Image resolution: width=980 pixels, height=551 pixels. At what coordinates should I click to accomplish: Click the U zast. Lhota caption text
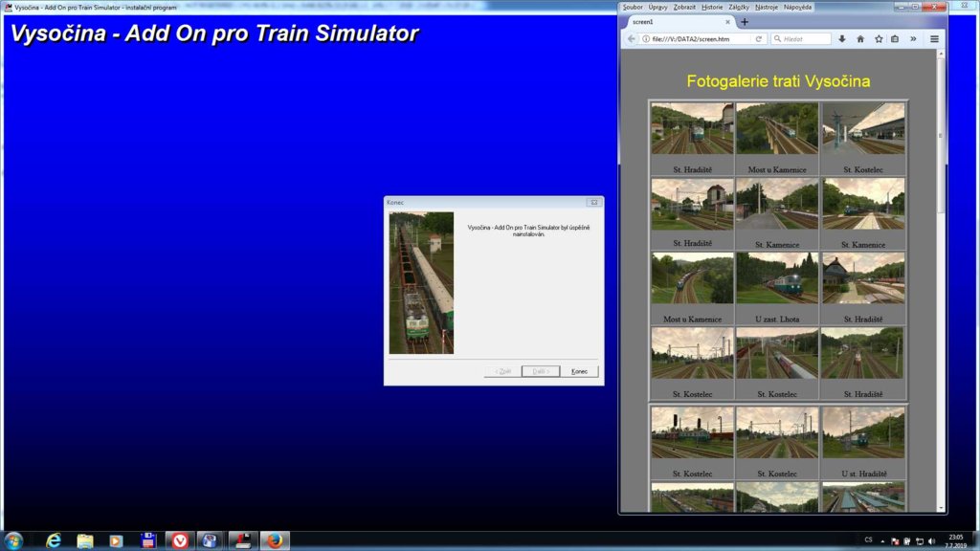point(777,320)
